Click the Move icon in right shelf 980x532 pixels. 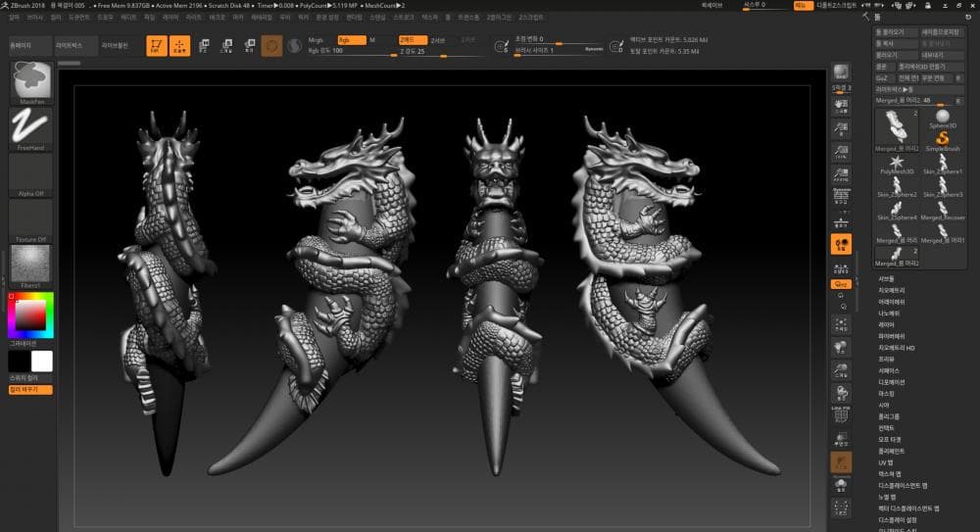tap(841, 347)
